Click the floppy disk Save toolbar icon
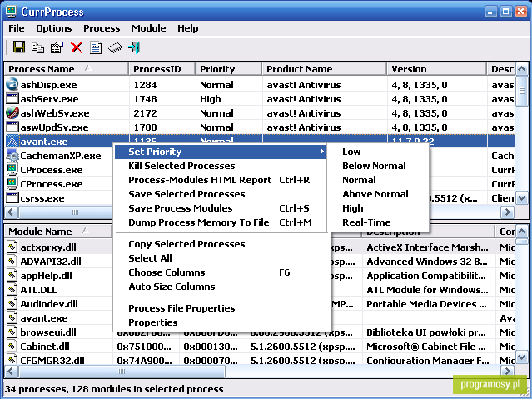The width and height of the screenshot is (532, 399). pos(19,47)
